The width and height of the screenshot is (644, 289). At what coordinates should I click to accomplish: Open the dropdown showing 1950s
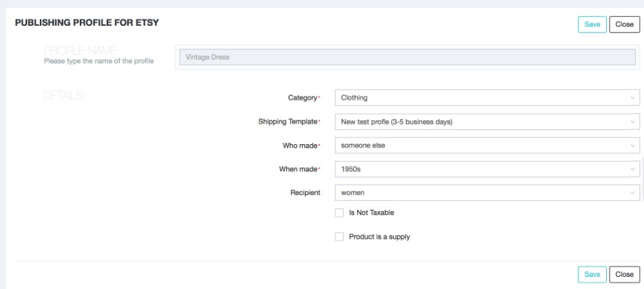tap(480, 169)
